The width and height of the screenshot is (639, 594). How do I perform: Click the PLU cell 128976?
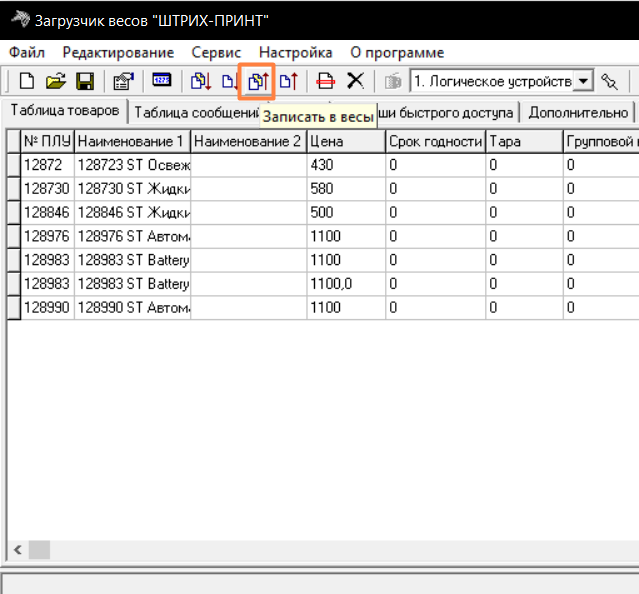(47, 236)
